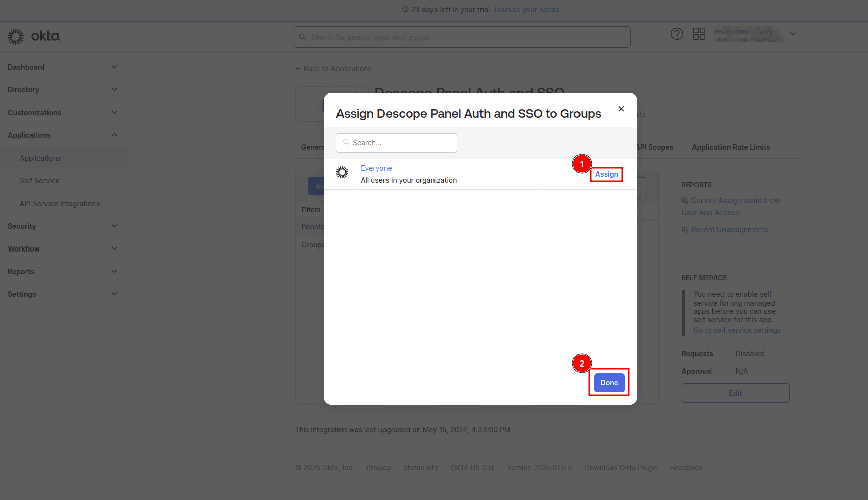Click the Recent Unassignments report icon
This screenshot has width=868, height=500.
pyautogui.click(x=685, y=229)
